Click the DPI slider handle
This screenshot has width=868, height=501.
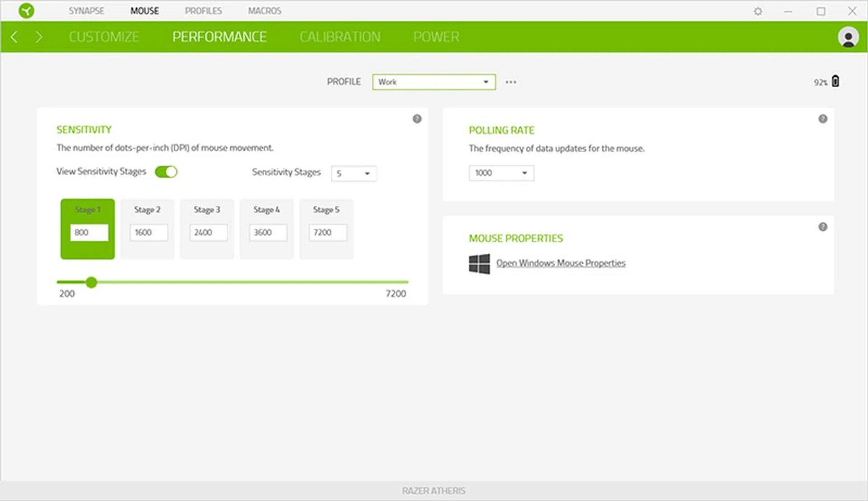(x=91, y=282)
